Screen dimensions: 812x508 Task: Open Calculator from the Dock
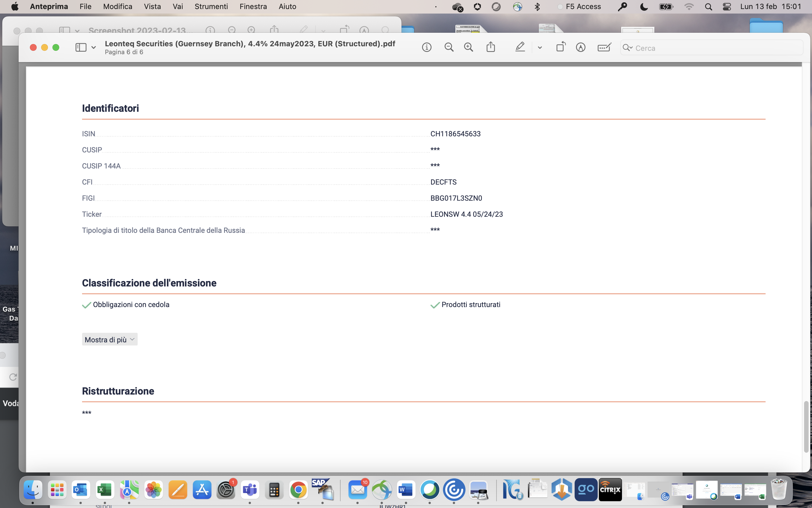tap(274, 491)
